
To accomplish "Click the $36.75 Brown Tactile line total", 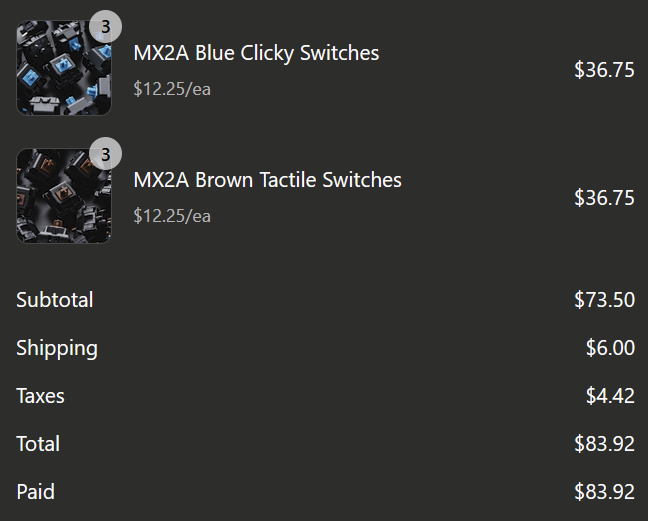I will [x=604, y=198].
